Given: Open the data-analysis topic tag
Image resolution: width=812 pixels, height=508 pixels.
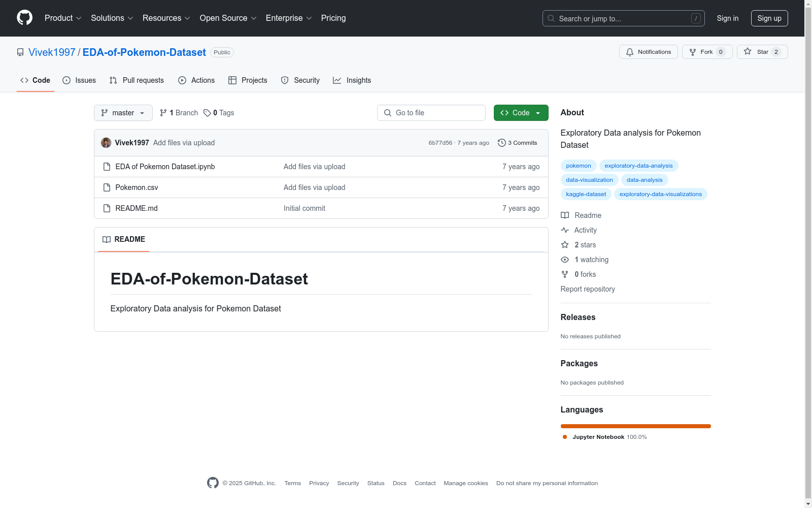Looking at the screenshot, I should tap(645, 180).
